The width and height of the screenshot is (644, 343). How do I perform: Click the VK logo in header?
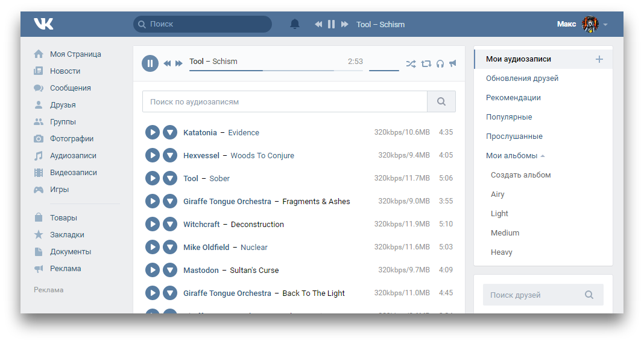43,24
